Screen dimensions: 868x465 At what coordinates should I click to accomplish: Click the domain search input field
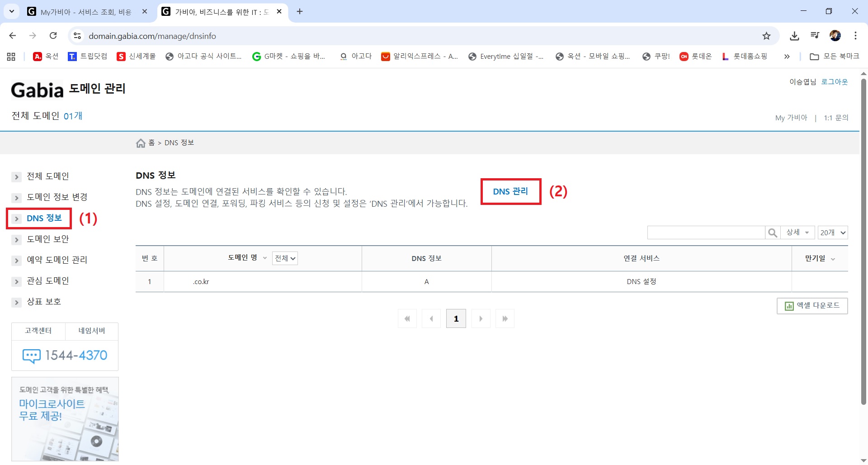pyautogui.click(x=706, y=232)
